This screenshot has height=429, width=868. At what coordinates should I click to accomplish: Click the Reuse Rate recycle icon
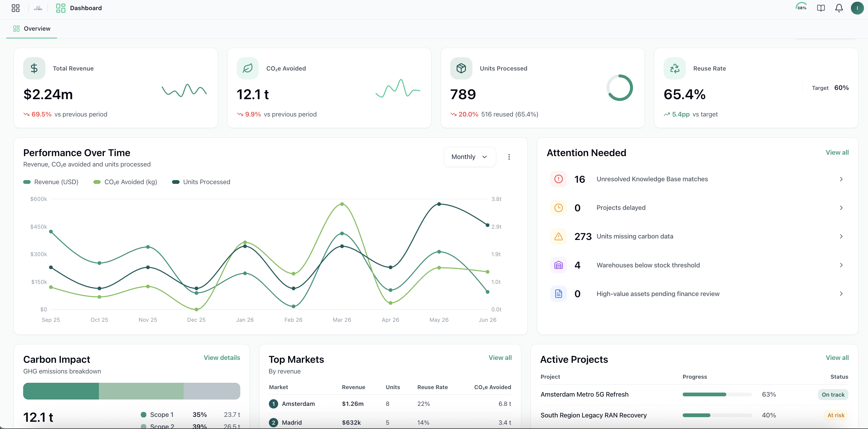click(x=675, y=69)
